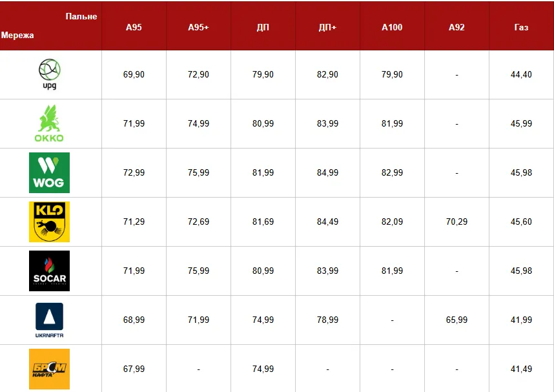Click the Мережа header label
Viewport: 554px width, 392px height.
tap(17, 36)
